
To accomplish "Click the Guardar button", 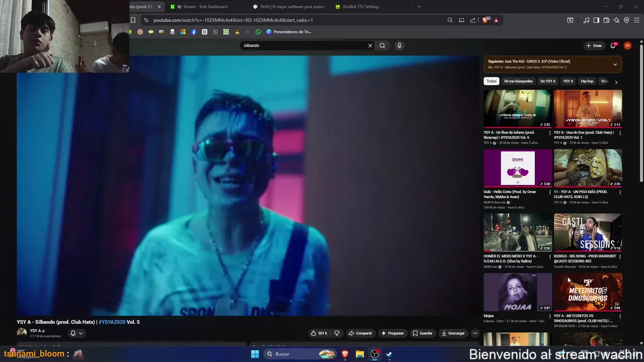I will pyautogui.click(x=422, y=333).
